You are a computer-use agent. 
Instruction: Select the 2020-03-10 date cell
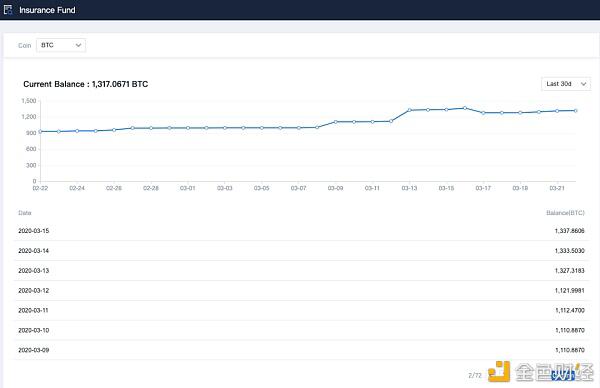[x=34, y=330]
